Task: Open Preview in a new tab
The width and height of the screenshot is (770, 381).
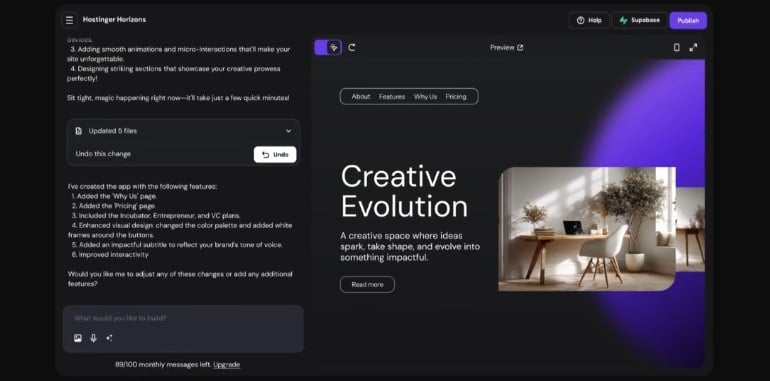Action: click(x=506, y=48)
